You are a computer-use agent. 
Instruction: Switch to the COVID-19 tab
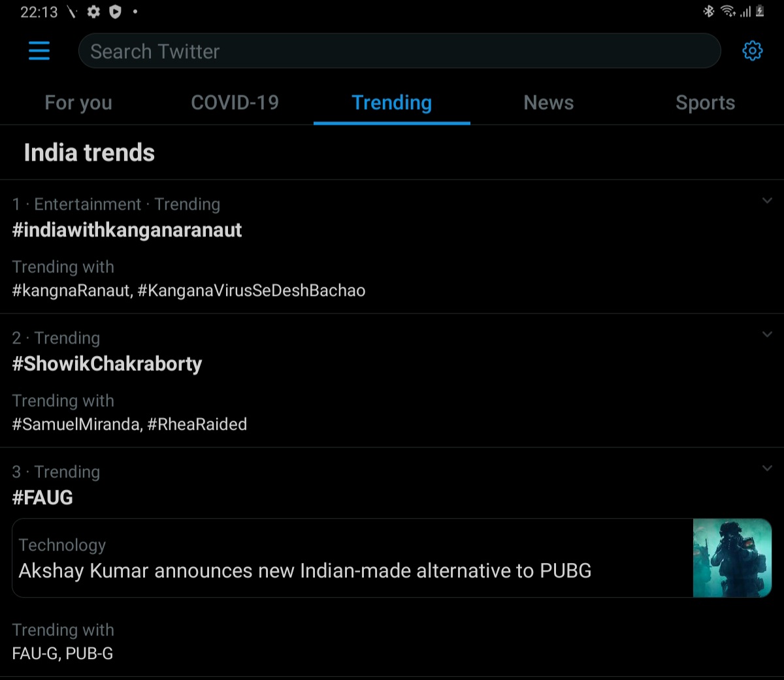[x=235, y=103]
